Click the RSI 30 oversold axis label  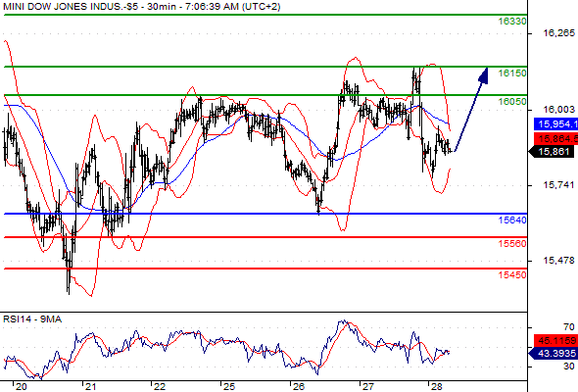[569, 367]
